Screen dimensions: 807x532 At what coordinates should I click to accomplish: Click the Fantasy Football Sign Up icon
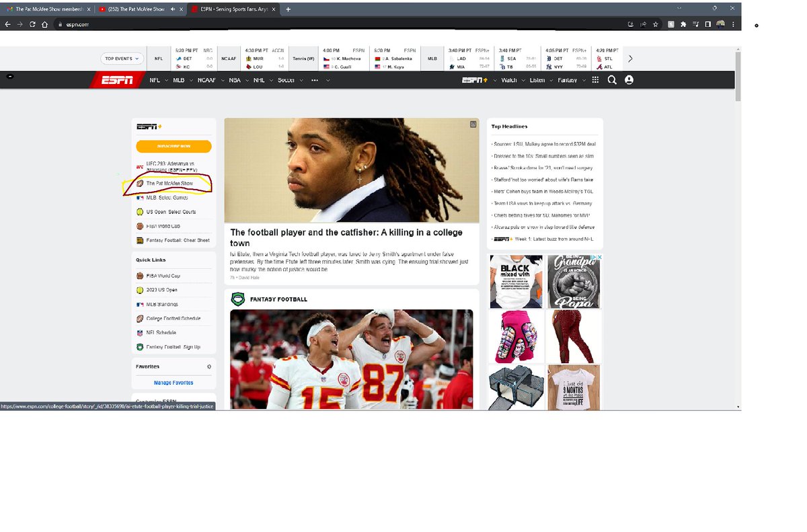(140, 347)
